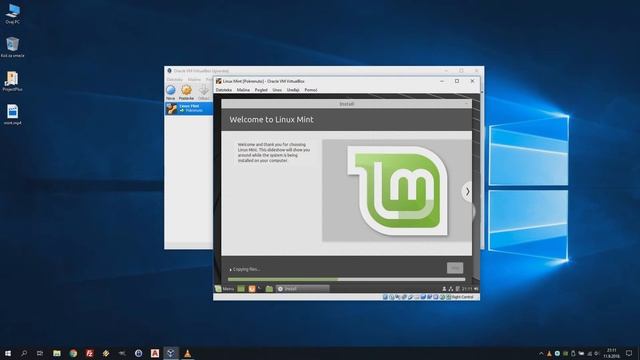
Task: Open the Mašina menu in VM window
Action: coord(243,90)
